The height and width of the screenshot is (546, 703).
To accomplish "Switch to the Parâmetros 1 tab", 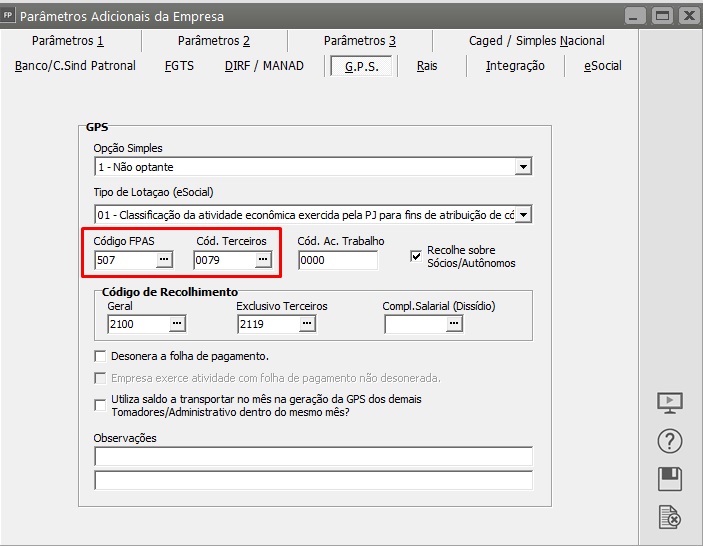I will click(68, 41).
